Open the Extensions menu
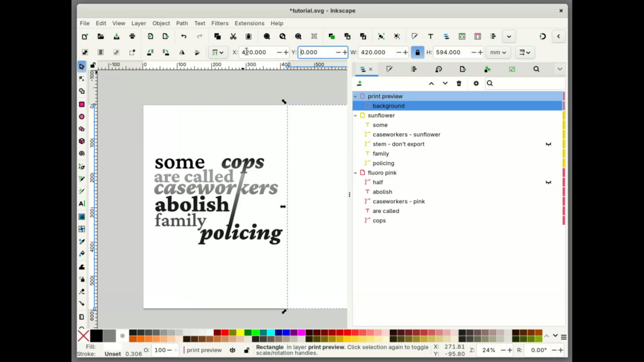Image resolution: width=644 pixels, height=362 pixels. (249, 23)
